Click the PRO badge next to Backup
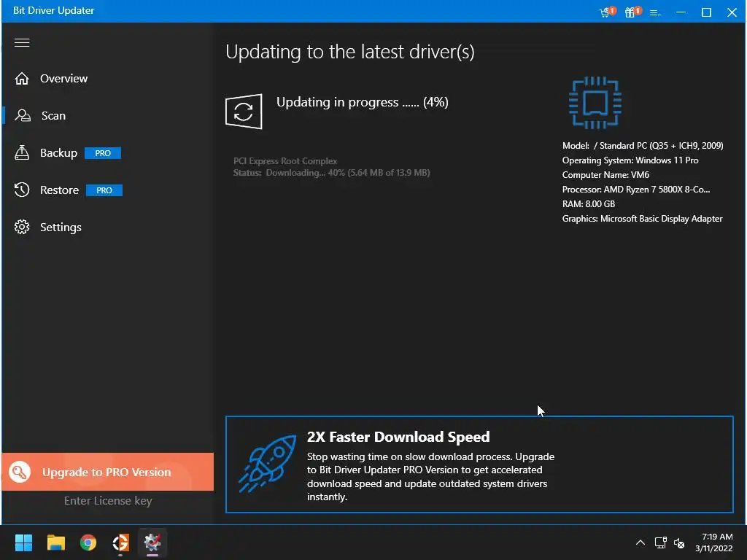 pyautogui.click(x=103, y=153)
